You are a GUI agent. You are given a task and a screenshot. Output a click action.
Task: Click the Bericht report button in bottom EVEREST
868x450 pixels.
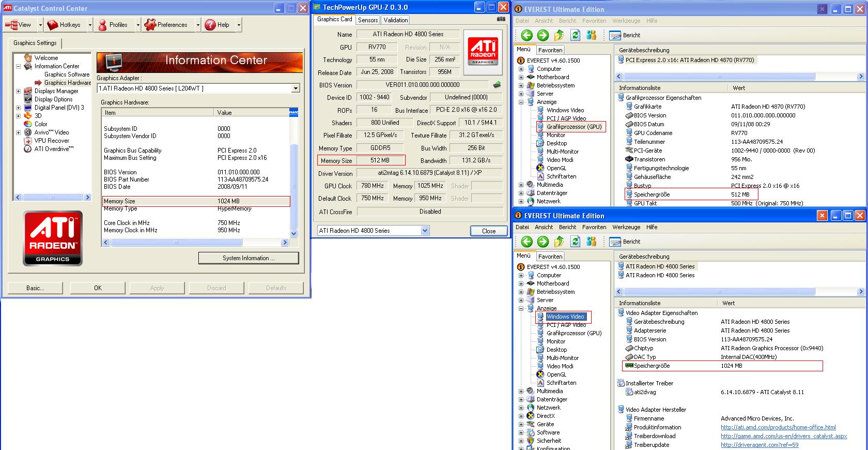click(625, 242)
